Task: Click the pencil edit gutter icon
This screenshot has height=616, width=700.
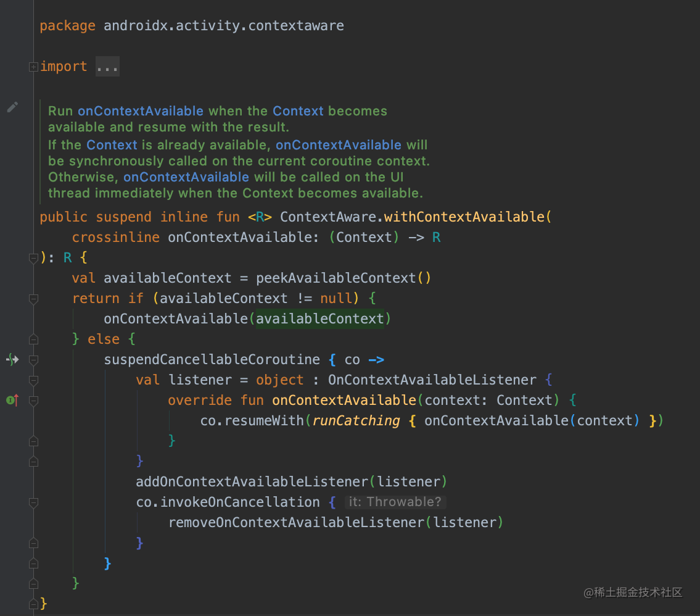Action: pos(12,107)
